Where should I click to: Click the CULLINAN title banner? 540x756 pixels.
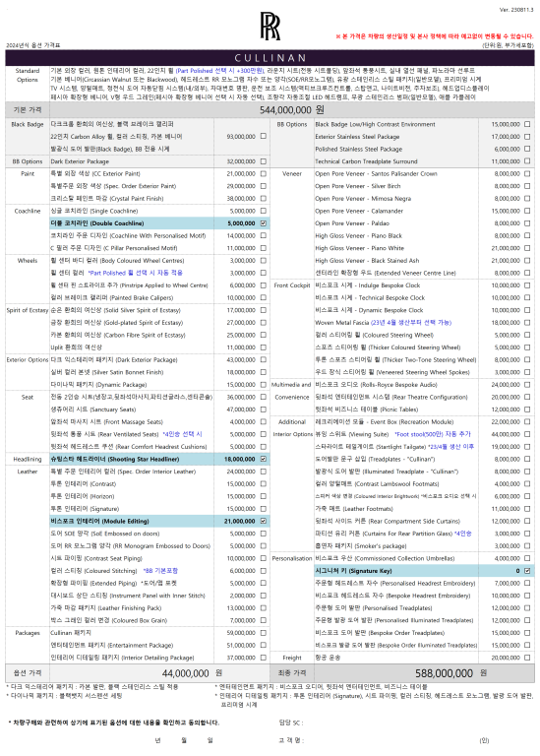click(270, 58)
